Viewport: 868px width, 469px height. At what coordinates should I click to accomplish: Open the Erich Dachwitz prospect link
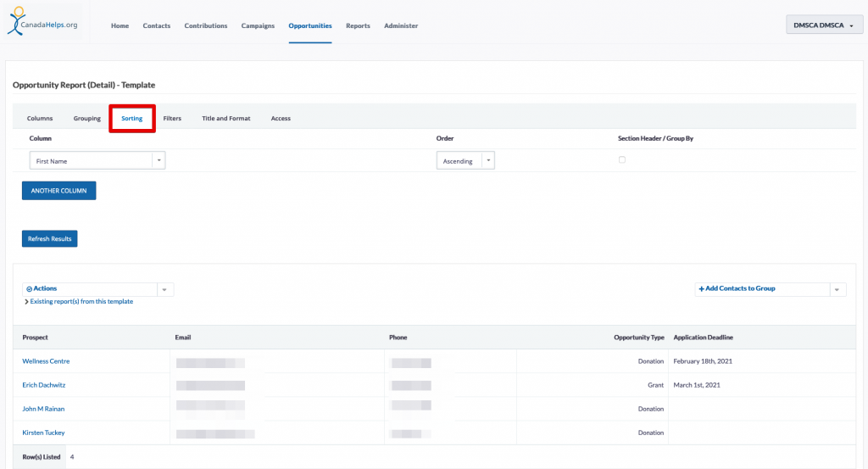[x=44, y=385]
